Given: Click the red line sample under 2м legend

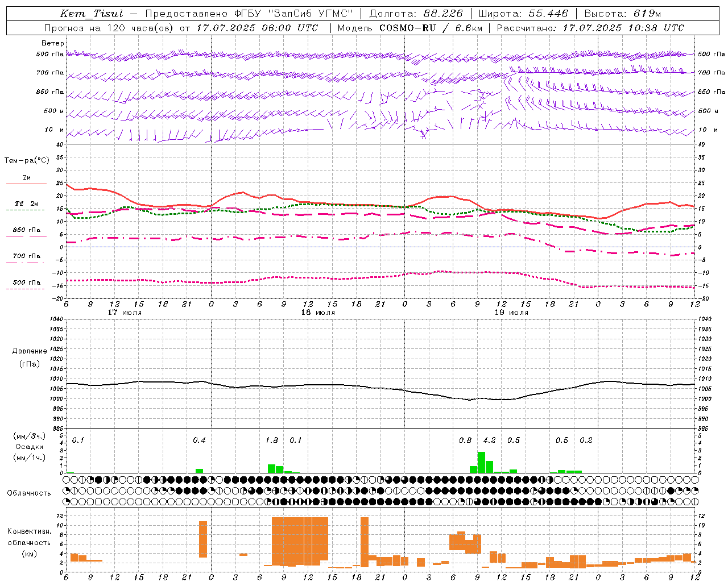Looking at the screenshot, I should [x=26, y=184].
